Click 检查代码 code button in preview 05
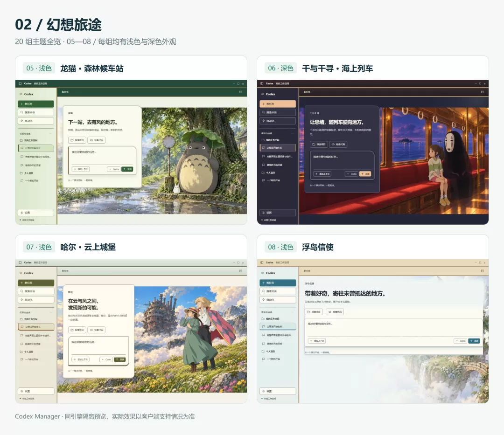Image resolution: width=504 pixels, height=435 pixels. pos(97,140)
